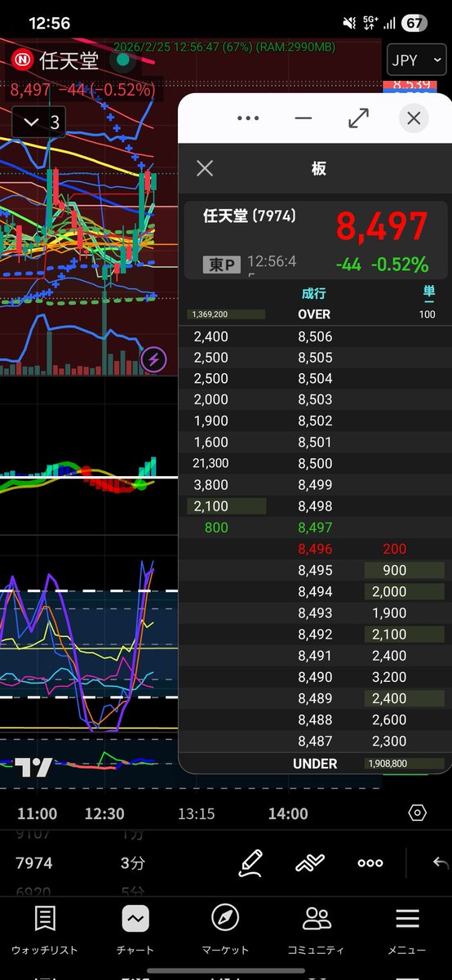The width and height of the screenshot is (452, 980).
Task: Tap the TradingView logo on the chart
Action: (33, 767)
